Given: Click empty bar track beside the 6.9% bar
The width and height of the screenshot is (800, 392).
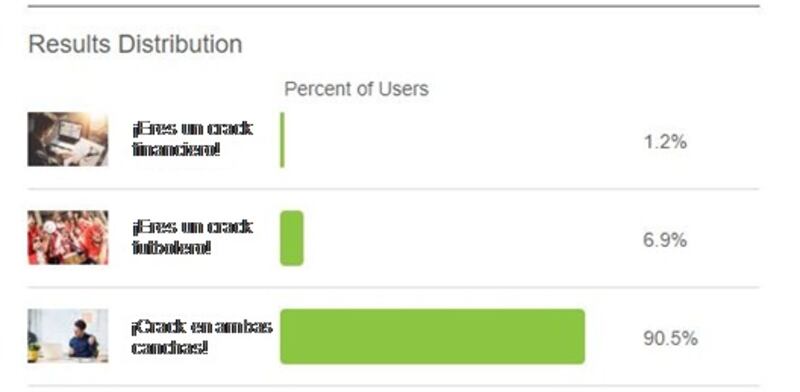Looking at the screenshot, I should coord(444,238).
